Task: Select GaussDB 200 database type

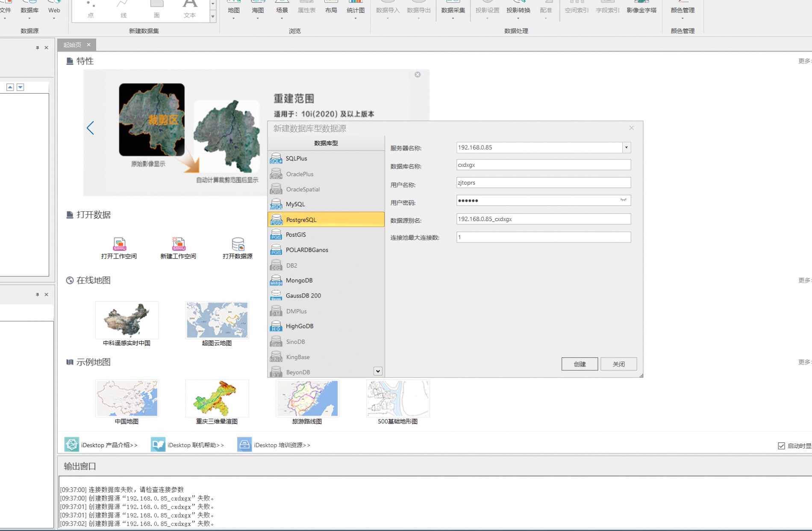Action: [x=326, y=296]
